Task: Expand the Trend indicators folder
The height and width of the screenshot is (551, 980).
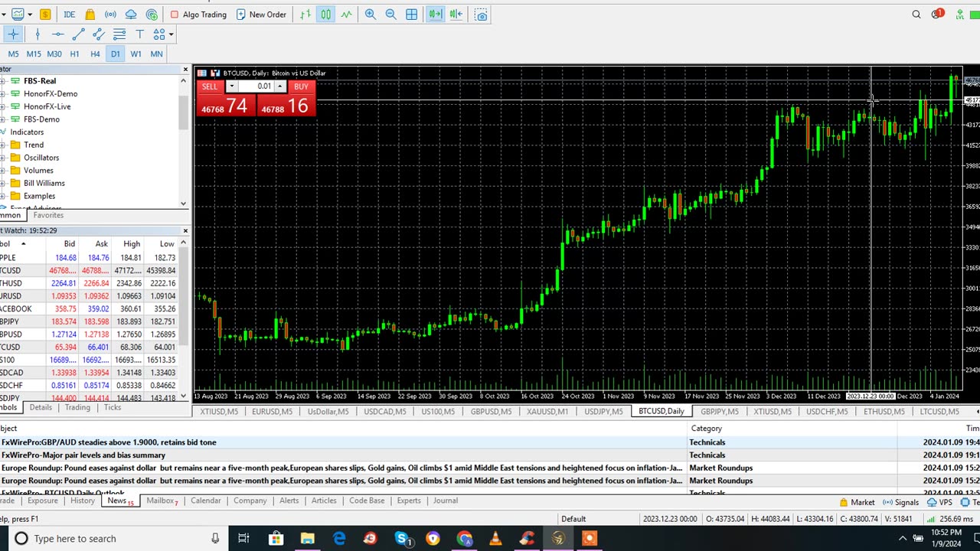Action: pyautogui.click(x=3, y=145)
